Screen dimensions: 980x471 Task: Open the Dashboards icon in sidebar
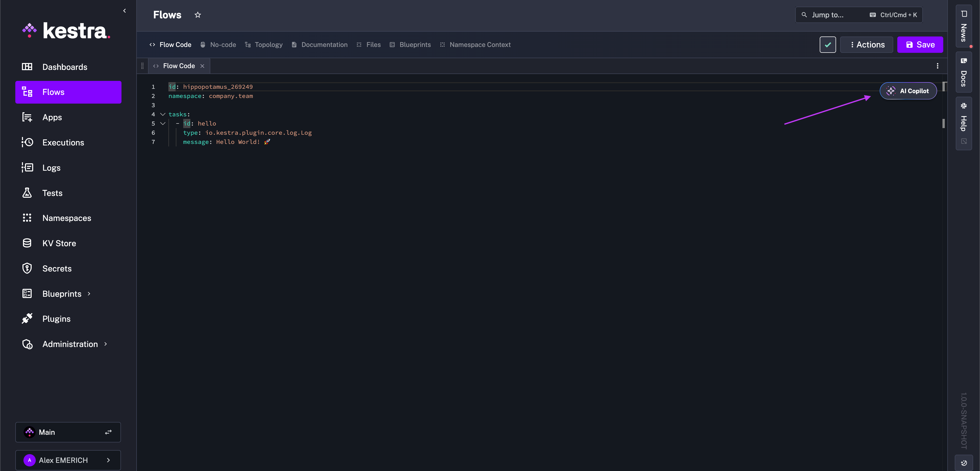27,67
